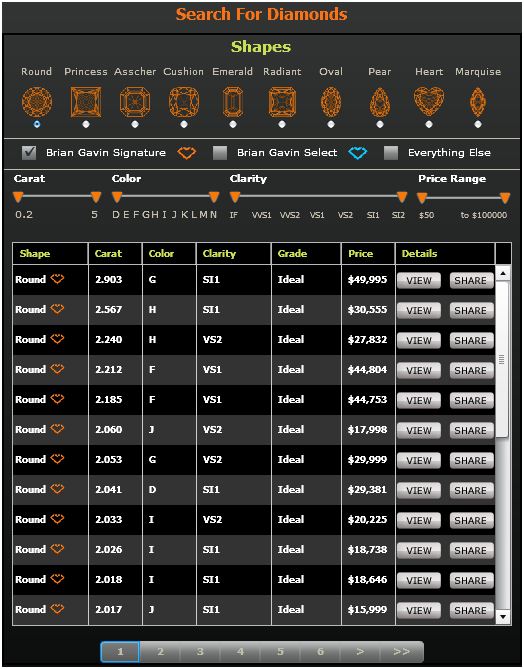The image size is (524, 669).
Task: Sort results by the Price column header
Action: click(361, 253)
